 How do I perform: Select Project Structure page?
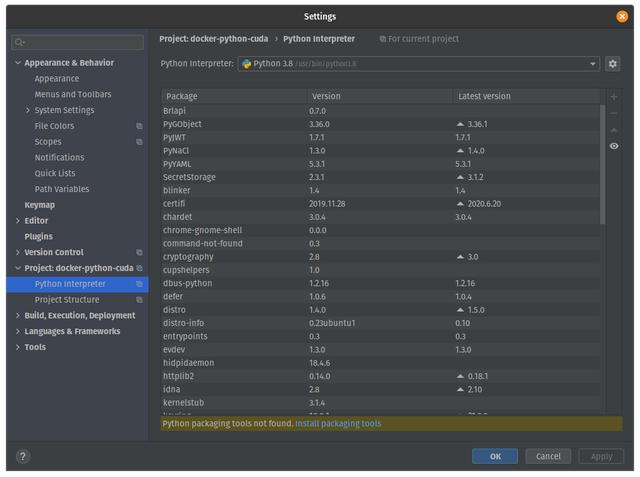67,300
